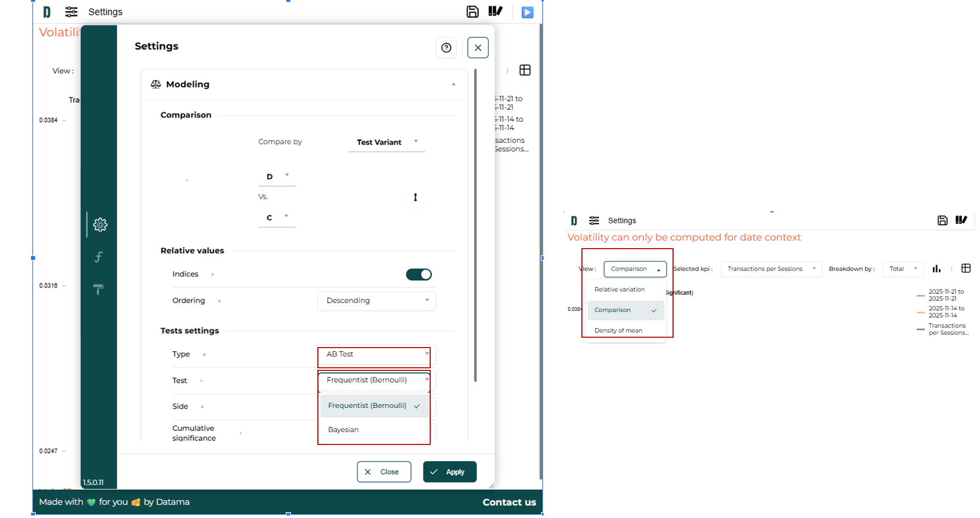This screenshot has width=980, height=518.
Task: Click table grid icon in right panel
Action: click(966, 268)
